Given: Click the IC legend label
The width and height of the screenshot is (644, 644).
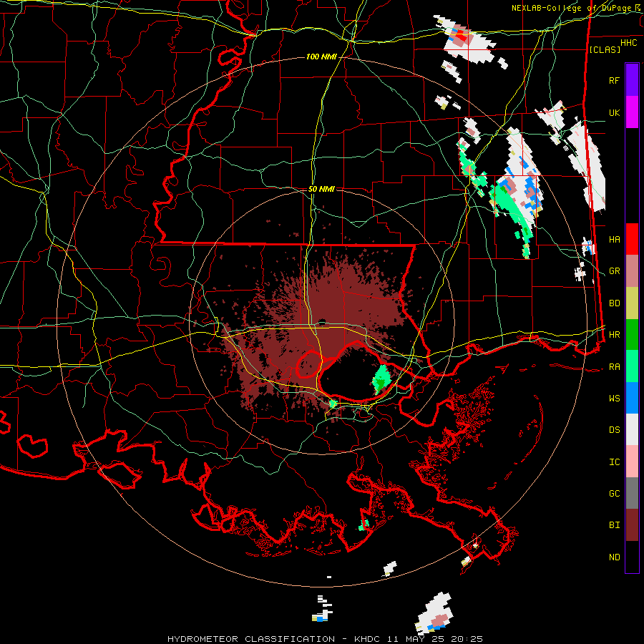Looking at the screenshot, I should pyautogui.click(x=614, y=462).
